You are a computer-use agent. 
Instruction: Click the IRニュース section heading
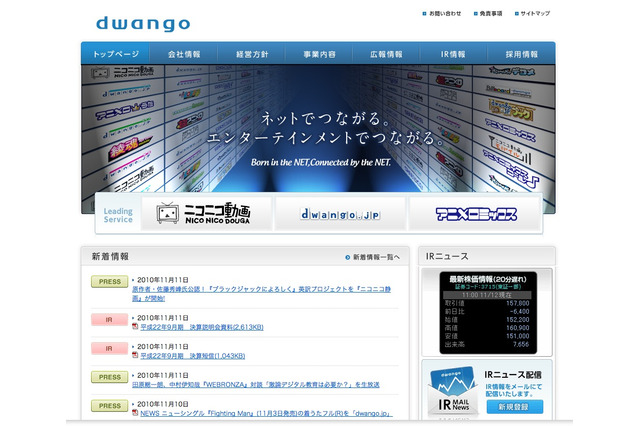(x=447, y=256)
